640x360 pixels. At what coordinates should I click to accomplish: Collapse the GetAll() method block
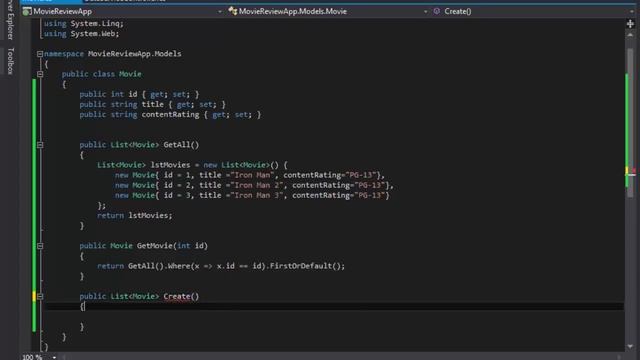point(40,145)
